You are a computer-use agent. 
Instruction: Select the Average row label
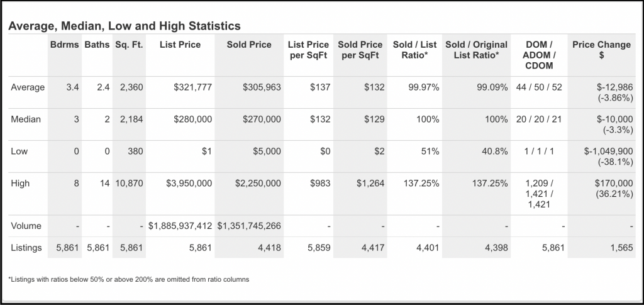pyautogui.click(x=28, y=87)
